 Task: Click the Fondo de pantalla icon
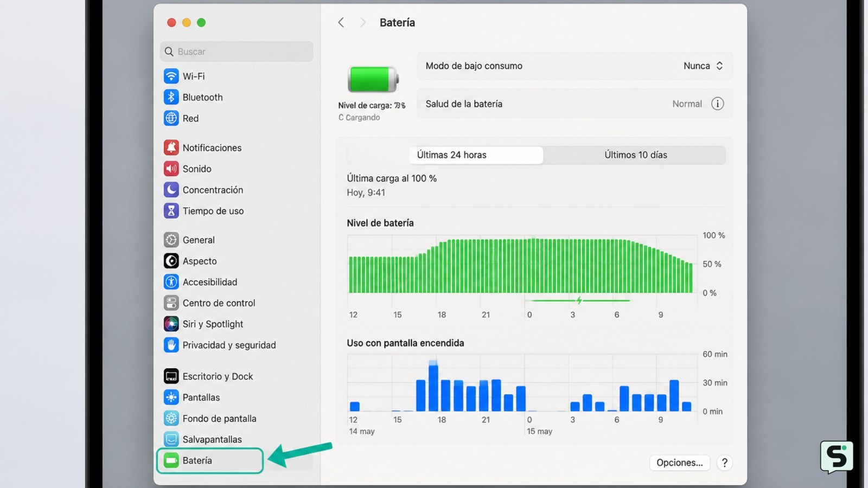pyautogui.click(x=171, y=419)
